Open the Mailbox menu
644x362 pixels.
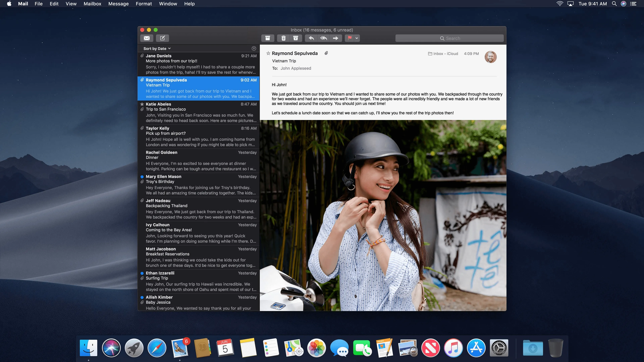[x=92, y=4]
